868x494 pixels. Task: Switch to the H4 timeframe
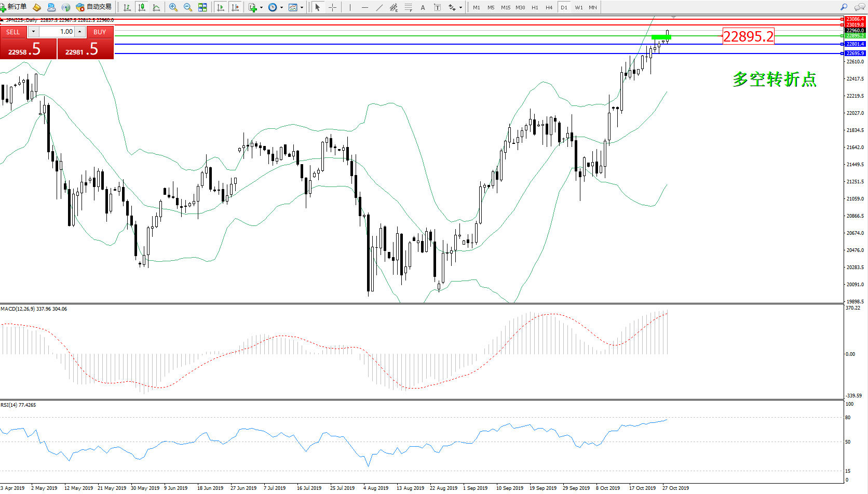coord(549,7)
